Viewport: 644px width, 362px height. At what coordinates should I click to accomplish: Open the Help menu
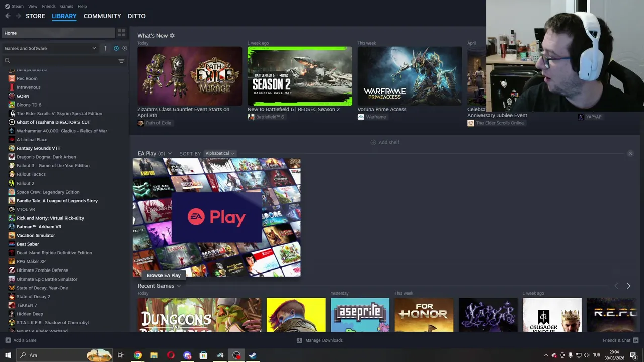[82, 6]
